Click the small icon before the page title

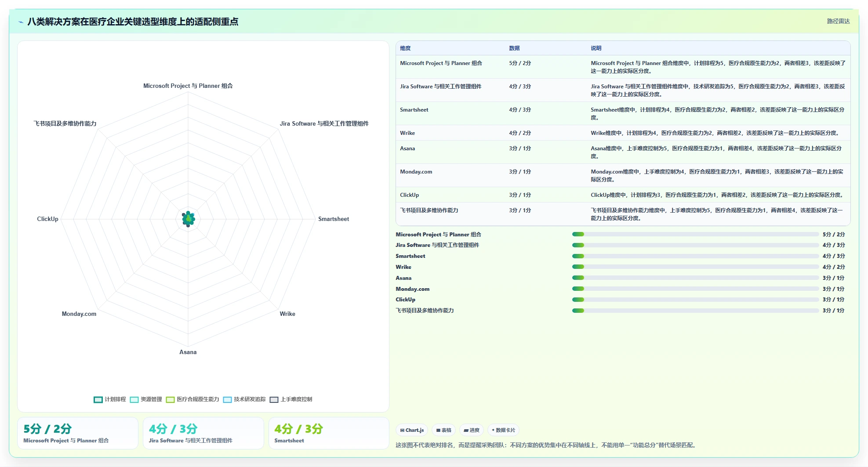coord(21,22)
